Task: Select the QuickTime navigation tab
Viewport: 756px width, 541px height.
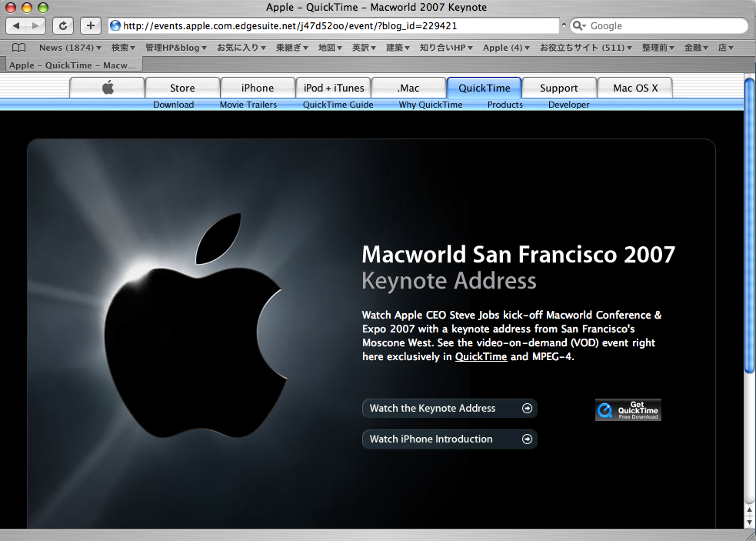Action: 484,88
